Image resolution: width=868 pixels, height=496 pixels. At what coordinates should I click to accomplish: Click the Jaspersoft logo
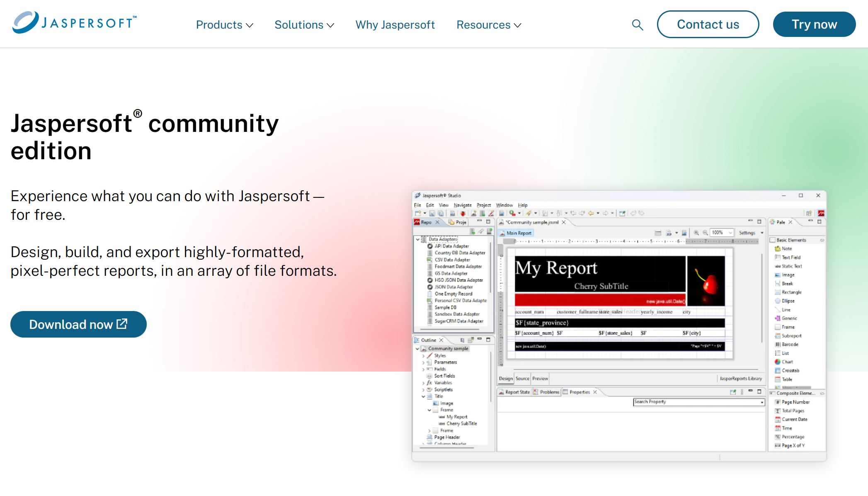pyautogui.click(x=75, y=22)
